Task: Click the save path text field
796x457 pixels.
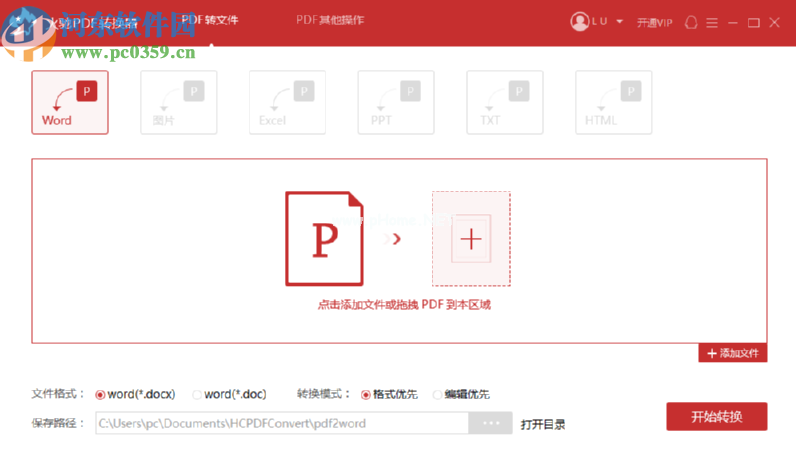Action: 282,423
